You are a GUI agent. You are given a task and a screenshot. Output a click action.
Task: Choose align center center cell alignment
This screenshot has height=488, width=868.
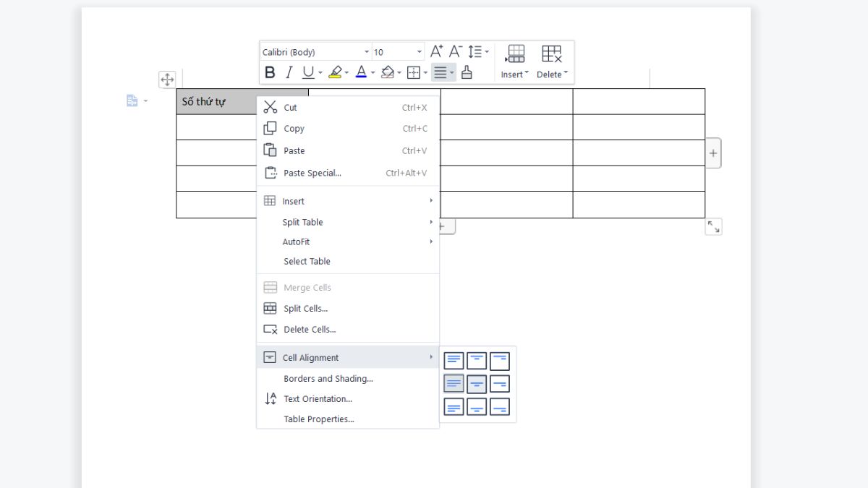[x=477, y=383]
